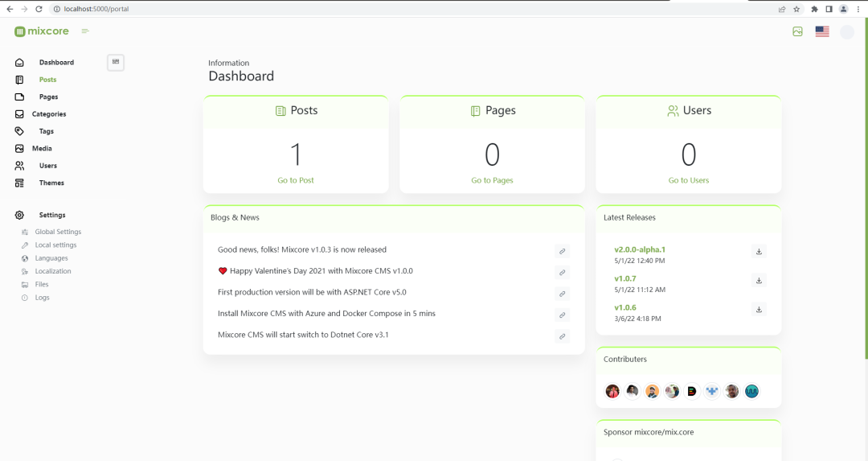The image size is (868, 461).
Task: Bookmark this page with the star icon
Action: point(796,9)
